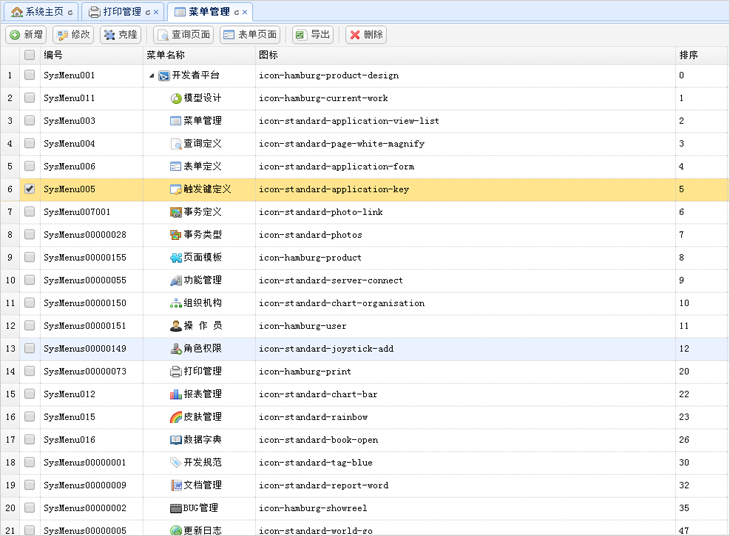Image resolution: width=730 pixels, height=536 pixels.
Task: Click the 修改 edit button
Action: [73, 35]
